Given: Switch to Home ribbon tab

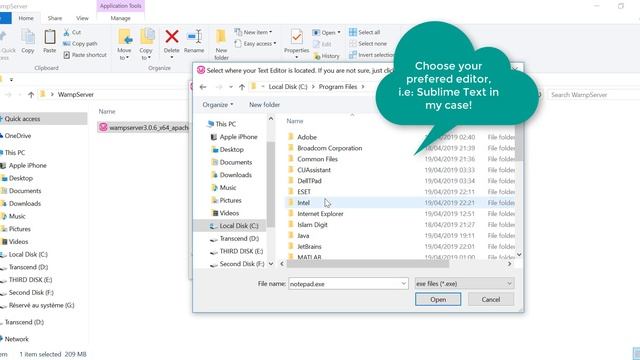Looking at the screenshot, I should [x=26, y=18].
